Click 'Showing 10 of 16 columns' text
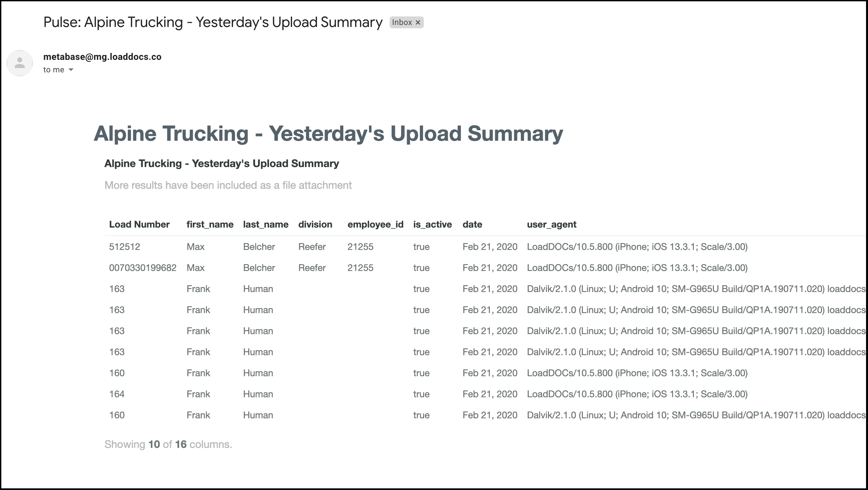Screen dimensions: 868x490 point(168,445)
